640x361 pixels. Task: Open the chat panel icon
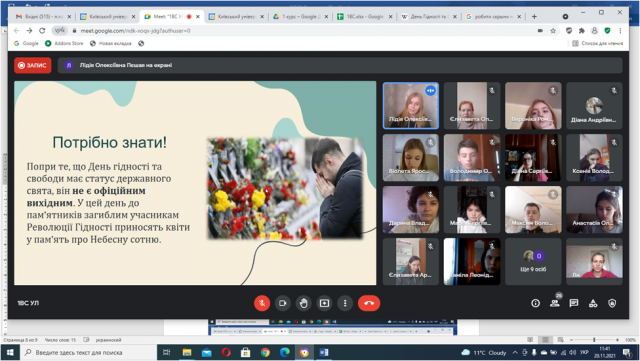(573, 303)
